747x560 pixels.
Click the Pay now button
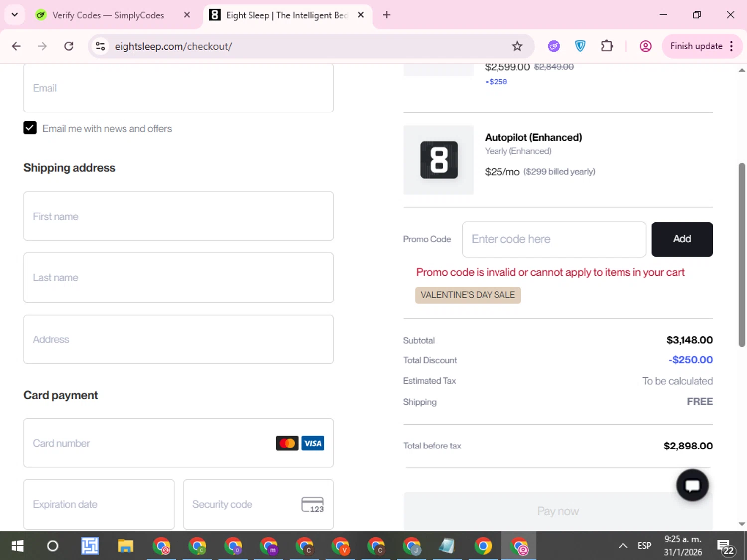click(558, 511)
